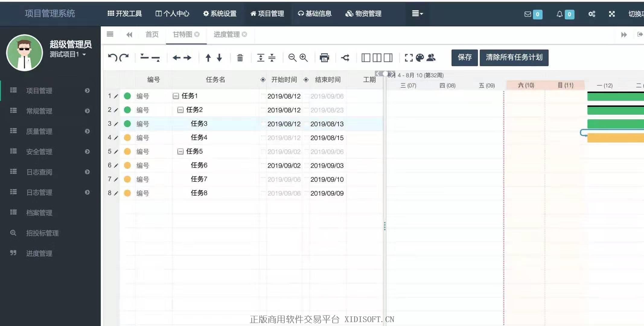Screen dimensions: 644x326
Task: Enter fullscreen mode from the Gantt toolbar
Action: tap(409, 57)
